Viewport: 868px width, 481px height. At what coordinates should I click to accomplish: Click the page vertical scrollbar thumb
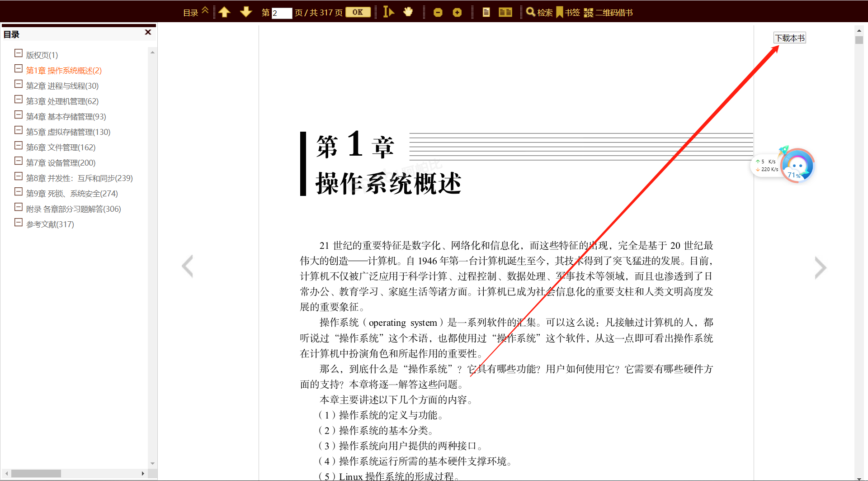click(x=859, y=40)
